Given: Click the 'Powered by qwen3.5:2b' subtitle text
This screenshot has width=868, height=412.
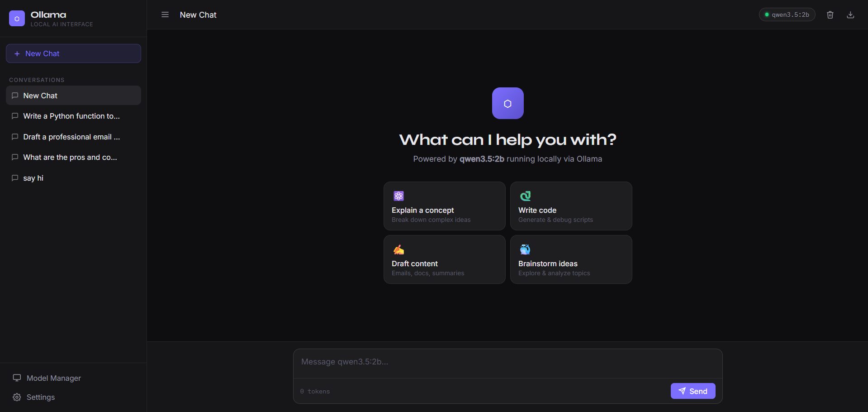Looking at the screenshot, I should pos(508,159).
